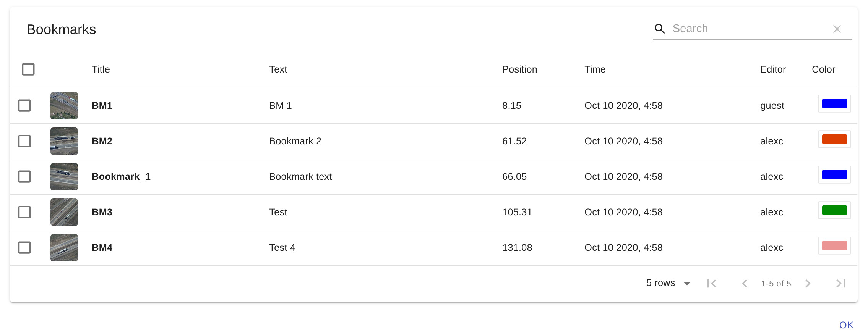This screenshot has height=334, width=868.
Task: Clear the search field with X icon
Action: pos(837,29)
